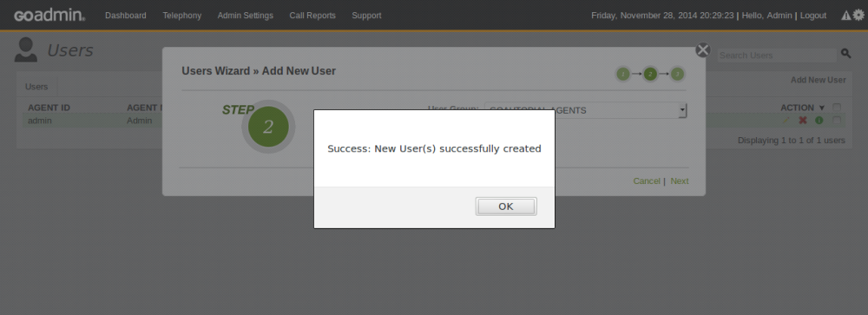Click the Admin agent name cell
The image size is (868, 315).
[x=140, y=120]
